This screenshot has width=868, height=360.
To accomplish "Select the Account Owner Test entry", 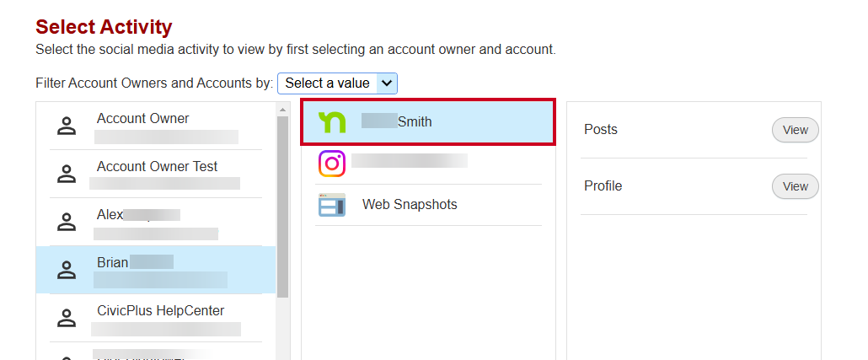I will coord(156,174).
